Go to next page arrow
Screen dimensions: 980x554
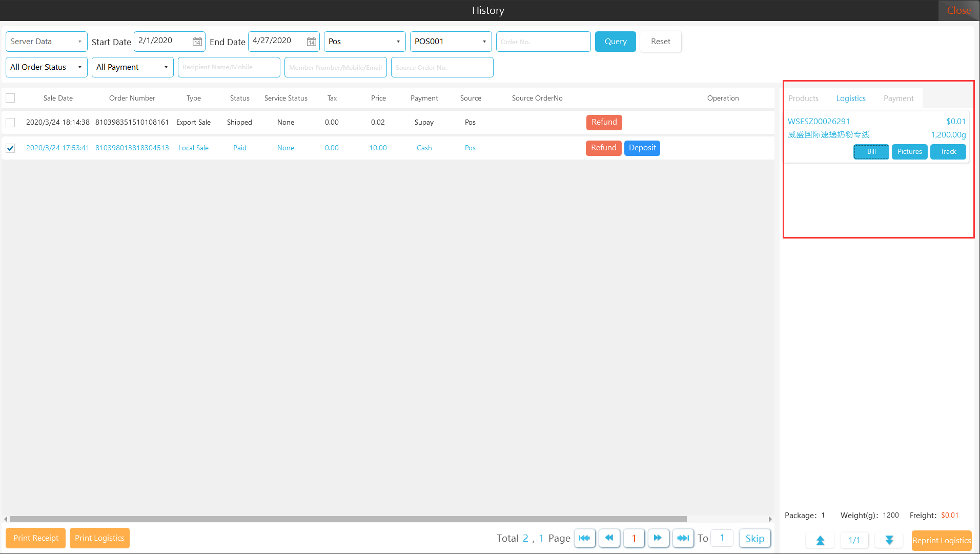pyautogui.click(x=658, y=538)
